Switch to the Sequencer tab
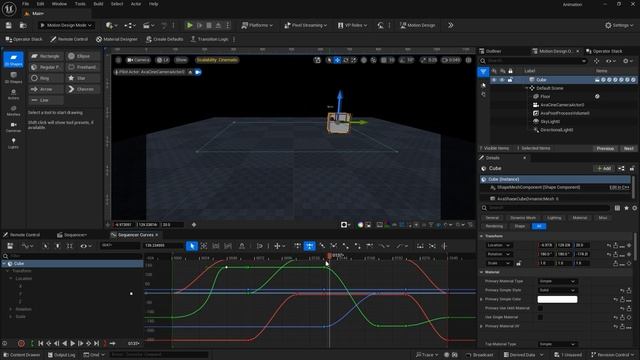This screenshot has width=640, height=360. pos(72,235)
